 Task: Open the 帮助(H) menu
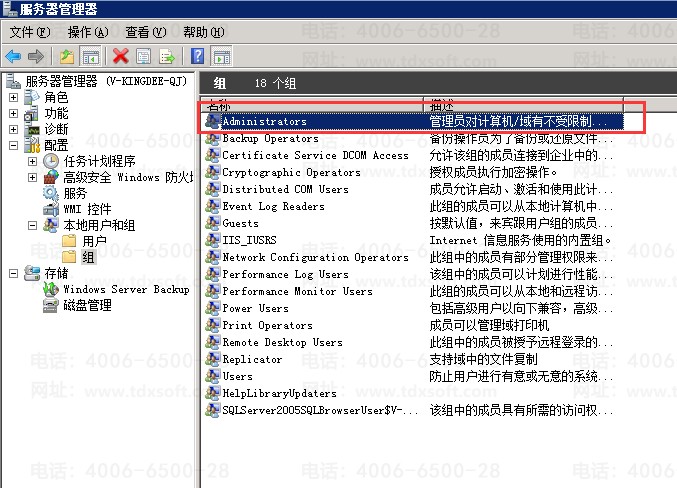click(204, 32)
